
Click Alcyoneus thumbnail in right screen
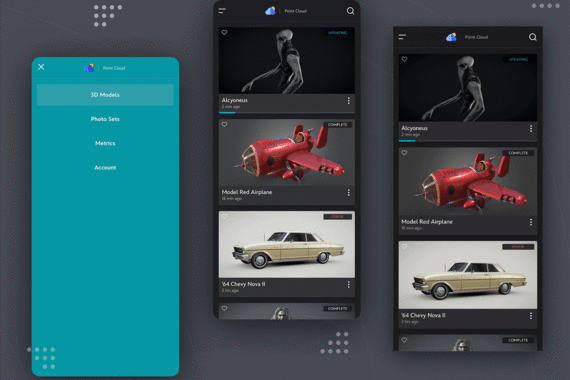click(468, 88)
